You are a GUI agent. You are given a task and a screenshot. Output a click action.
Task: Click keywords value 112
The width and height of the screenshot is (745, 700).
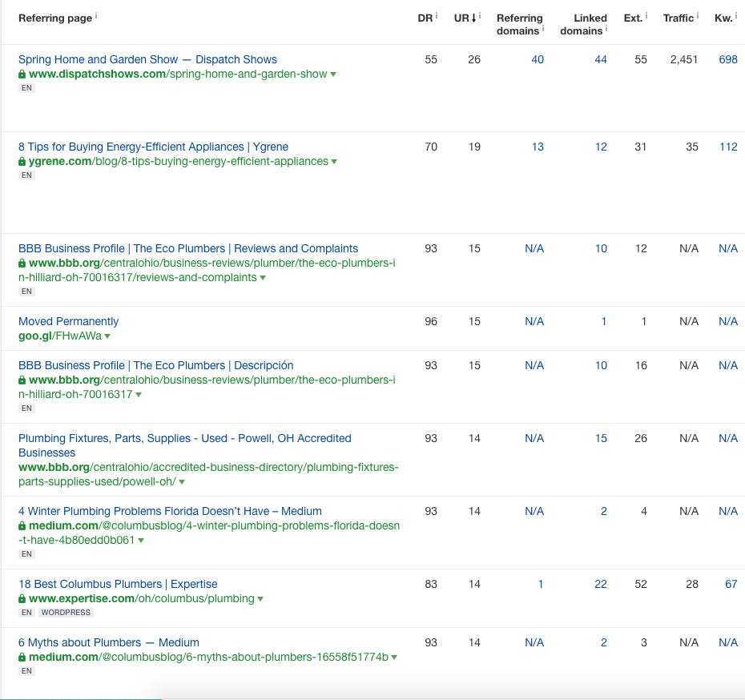coord(728,147)
